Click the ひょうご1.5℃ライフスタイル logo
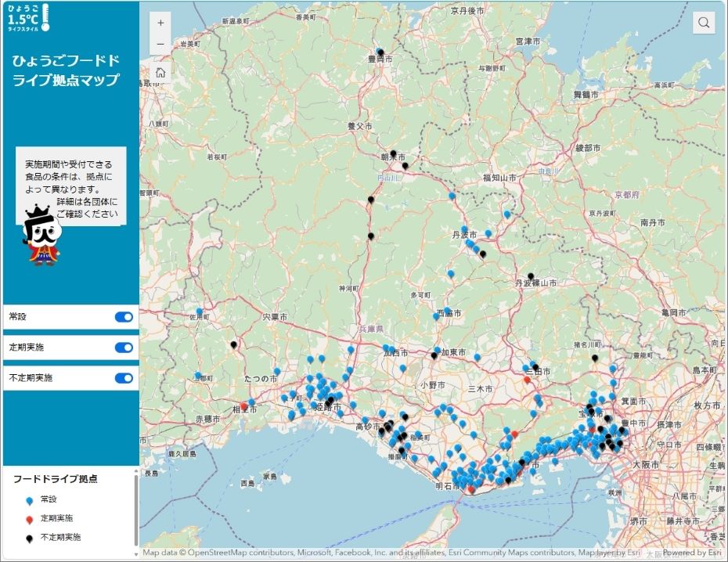This screenshot has width=728, height=562. pyautogui.click(x=28, y=17)
